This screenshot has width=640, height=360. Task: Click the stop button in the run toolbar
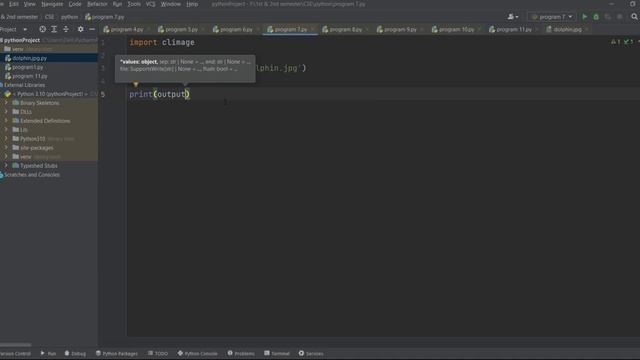[620, 17]
